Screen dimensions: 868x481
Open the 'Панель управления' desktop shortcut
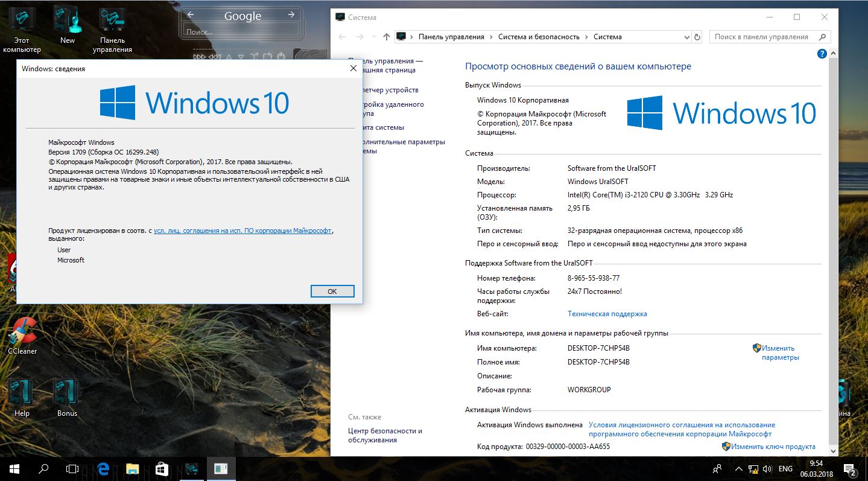112,29
